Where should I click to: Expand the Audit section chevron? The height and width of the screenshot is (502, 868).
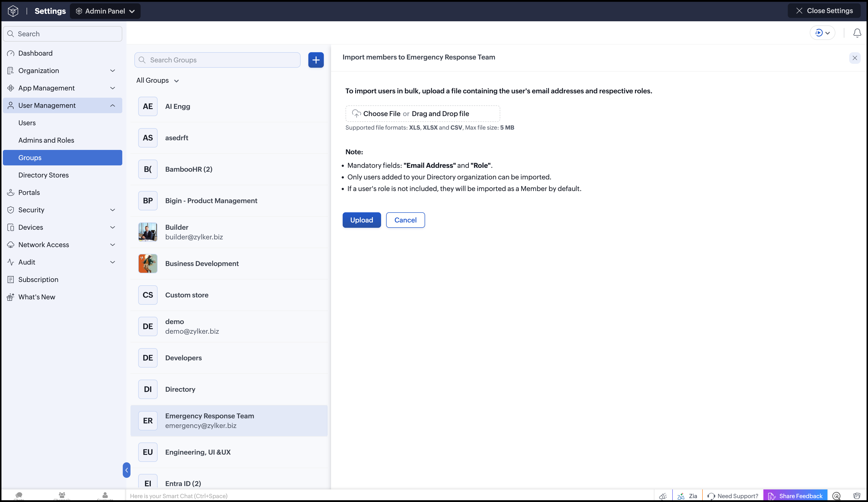pyautogui.click(x=112, y=262)
